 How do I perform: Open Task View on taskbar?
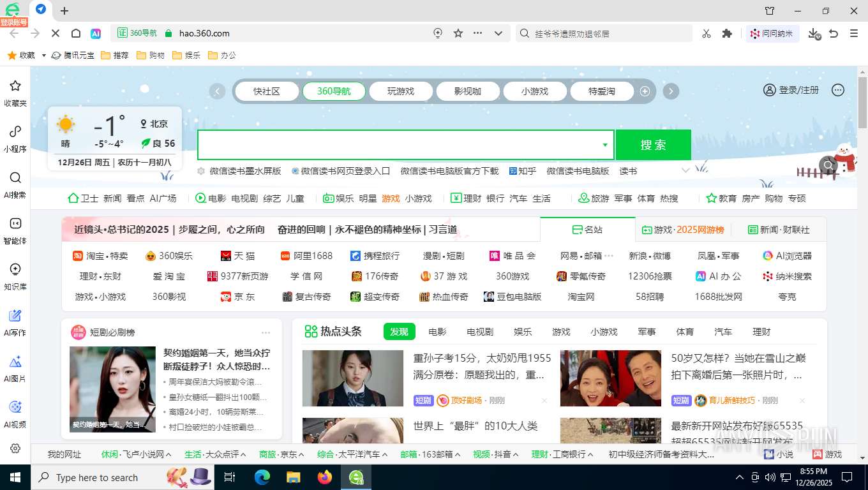[x=230, y=477]
